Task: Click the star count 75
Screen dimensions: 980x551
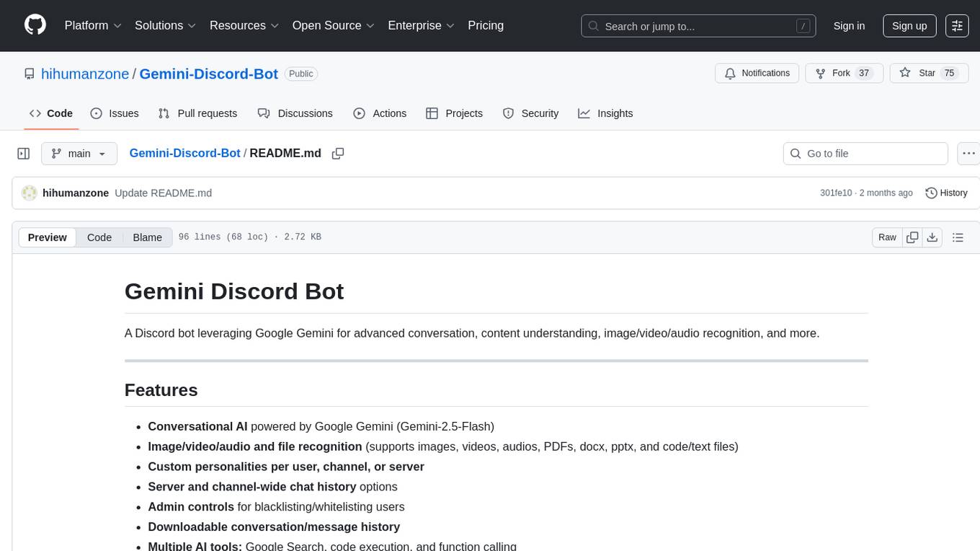Action: [949, 73]
